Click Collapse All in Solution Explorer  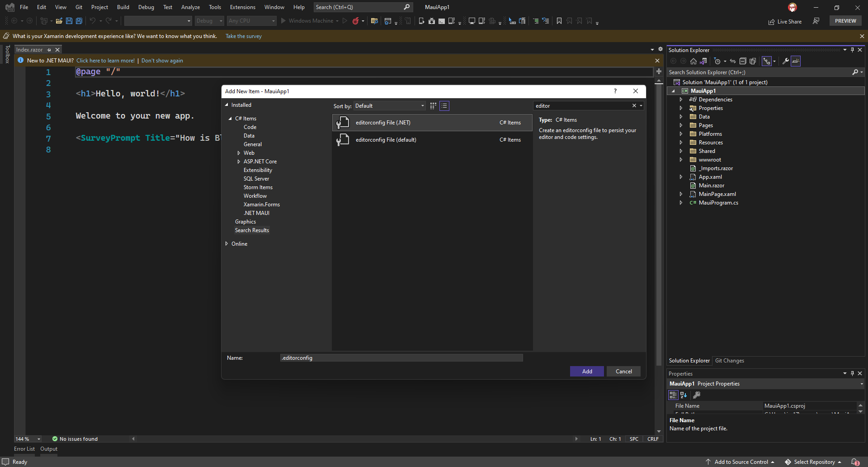742,61
